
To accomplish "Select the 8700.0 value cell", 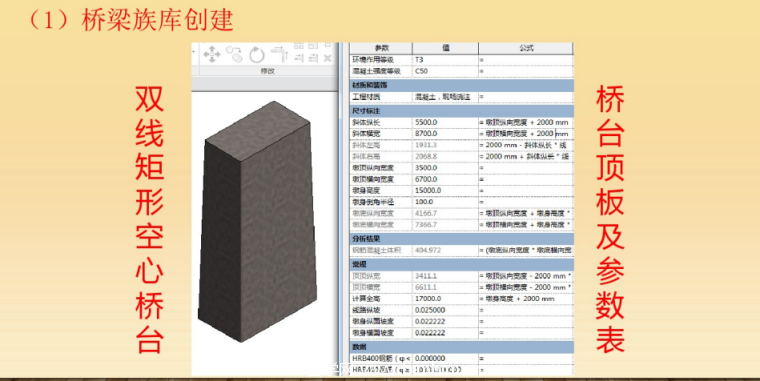I will (445, 133).
